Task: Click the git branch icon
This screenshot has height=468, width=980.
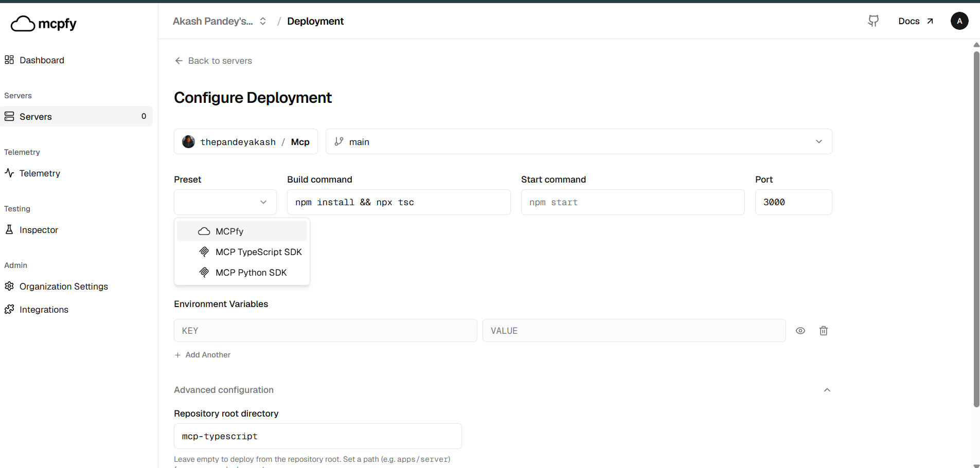Action: coord(339,141)
